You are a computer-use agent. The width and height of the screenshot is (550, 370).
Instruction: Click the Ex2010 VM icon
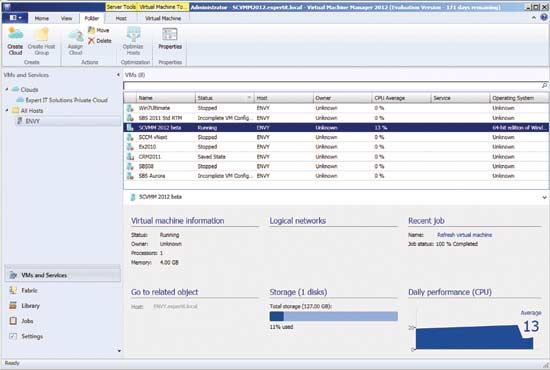130,147
